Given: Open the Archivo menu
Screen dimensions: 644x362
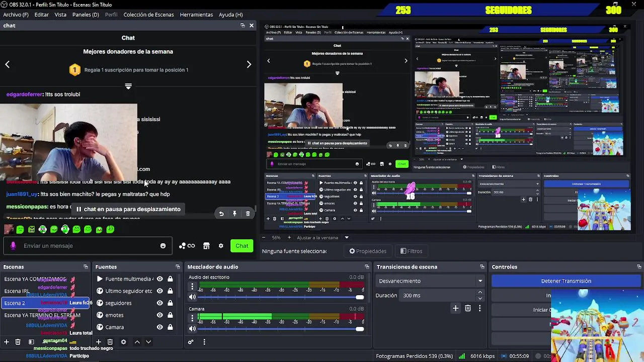Looking at the screenshot, I should click(16, 15).
